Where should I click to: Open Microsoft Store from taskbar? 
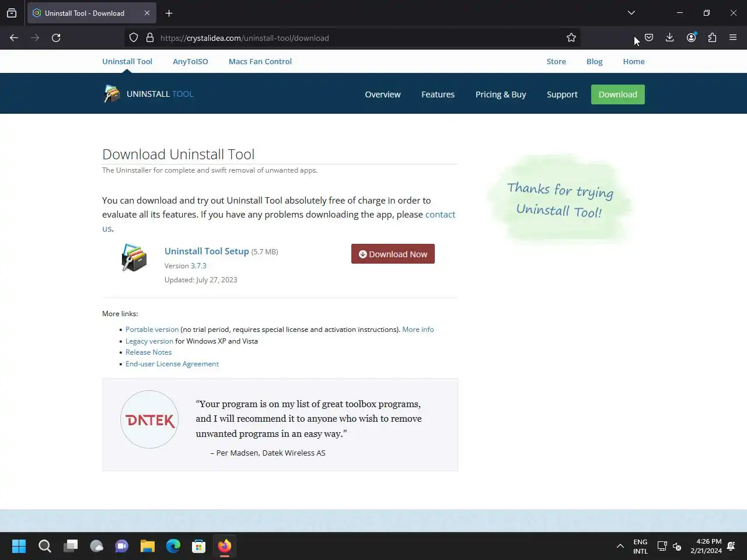[x=199, y=546]
